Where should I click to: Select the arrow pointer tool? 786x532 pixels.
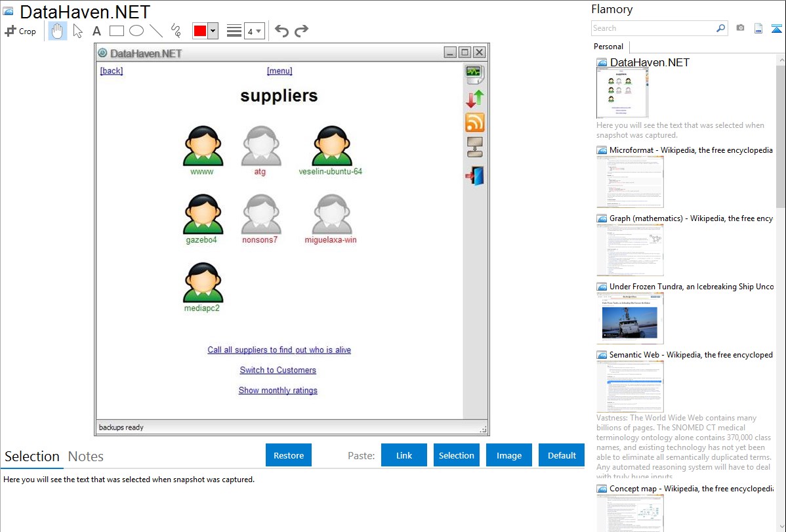pos(77,31)
